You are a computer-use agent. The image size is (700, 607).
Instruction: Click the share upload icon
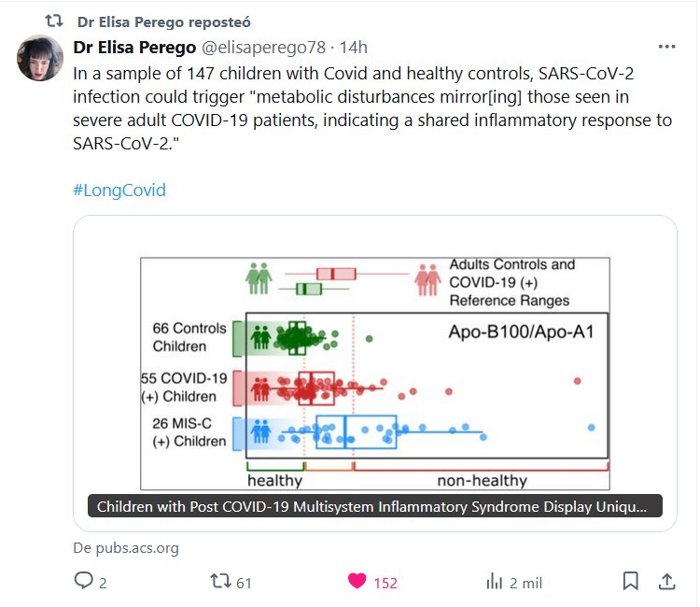click(667, 582)
